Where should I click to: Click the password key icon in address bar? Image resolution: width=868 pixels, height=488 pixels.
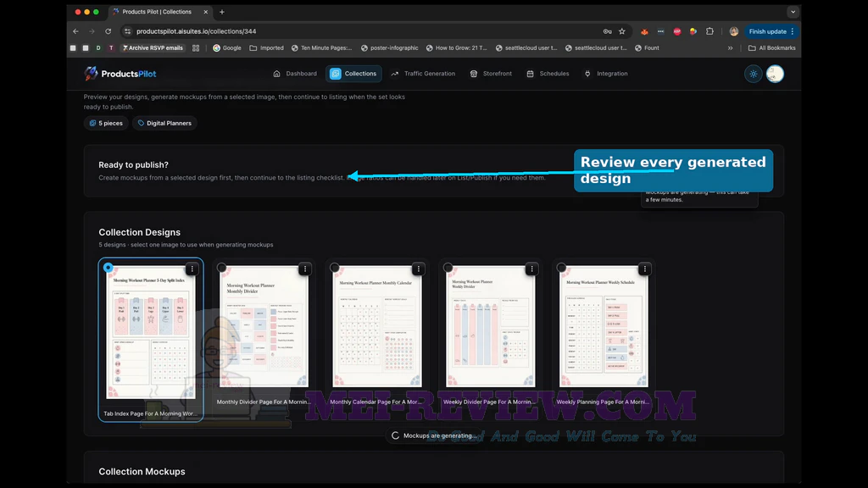coord(607,31)
